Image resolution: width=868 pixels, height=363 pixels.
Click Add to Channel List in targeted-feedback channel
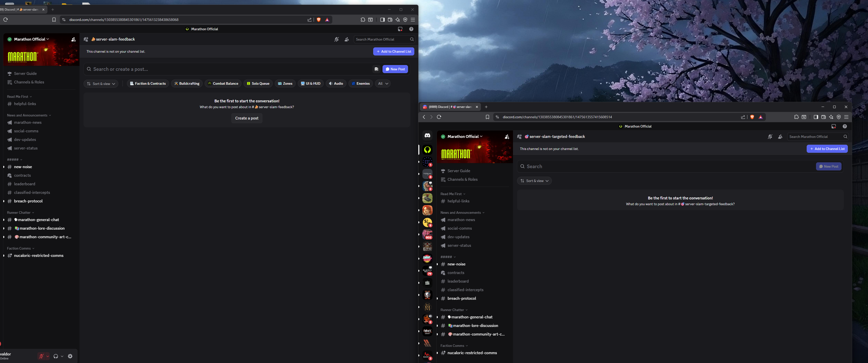coord(827,149)
